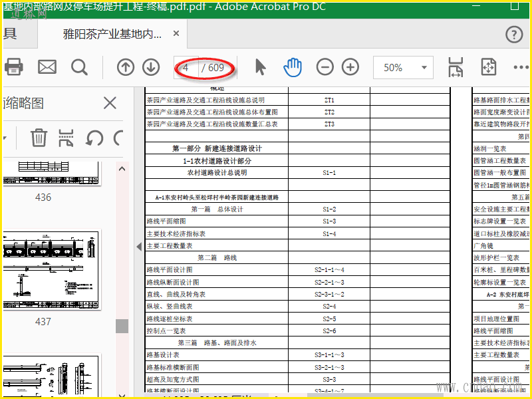Screen dimensions: 532x399
Task: Click cell S2-1-1~4
Action: (x=329, y=270)
